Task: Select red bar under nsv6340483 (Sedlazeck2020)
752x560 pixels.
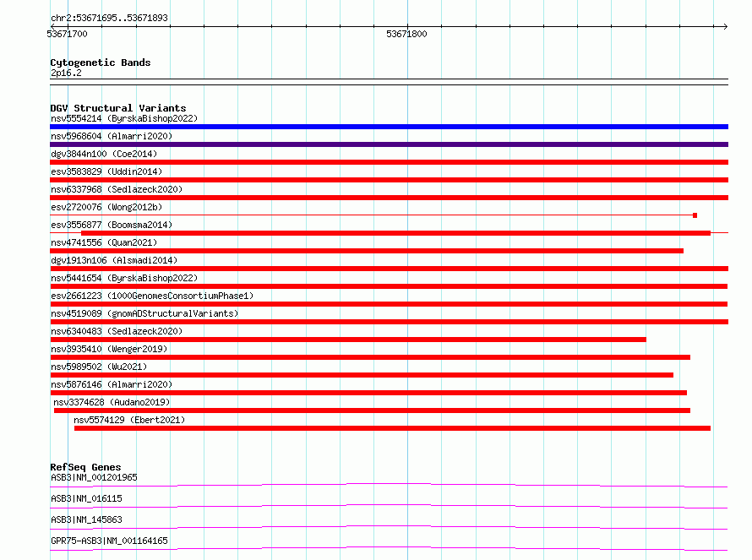Action: pyautogui.click(x=348, y=340)
